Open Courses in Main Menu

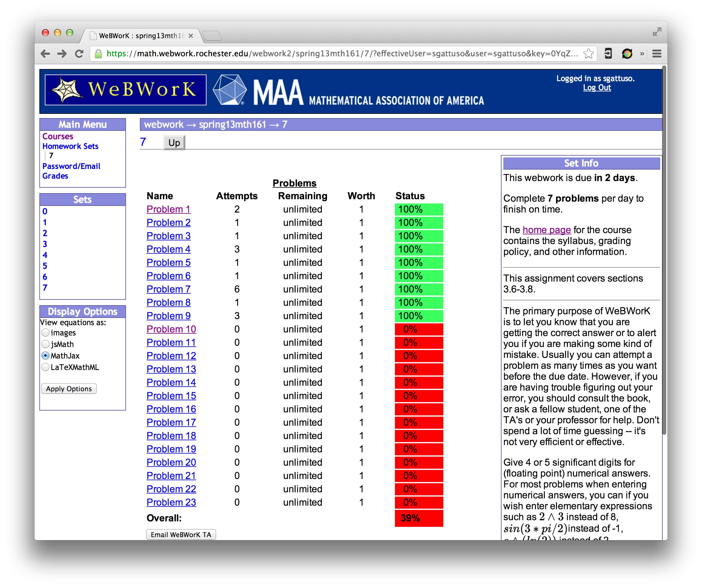(58, 136)
